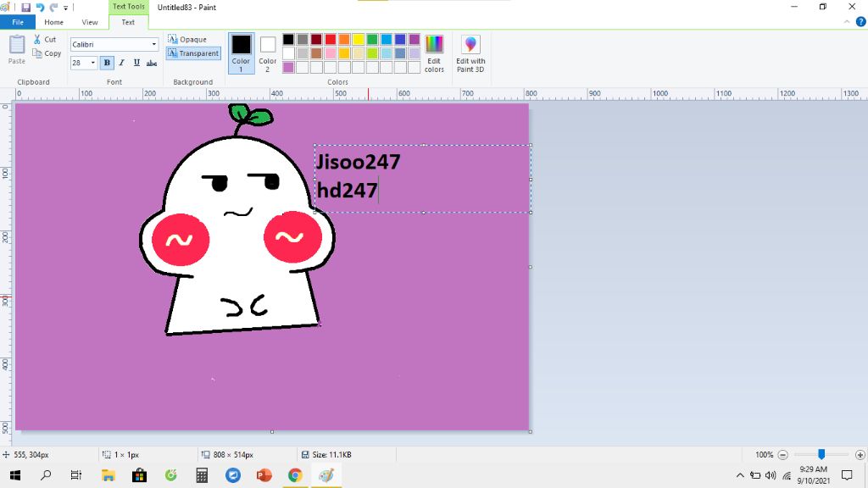Viewport: 868px width, 488px height.
Task: Open the notification action center
Action: [x=847, y=475]
